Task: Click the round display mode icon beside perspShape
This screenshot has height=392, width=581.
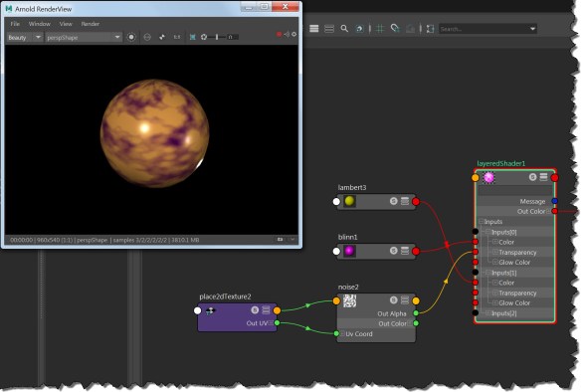Action: pos(131,37)
